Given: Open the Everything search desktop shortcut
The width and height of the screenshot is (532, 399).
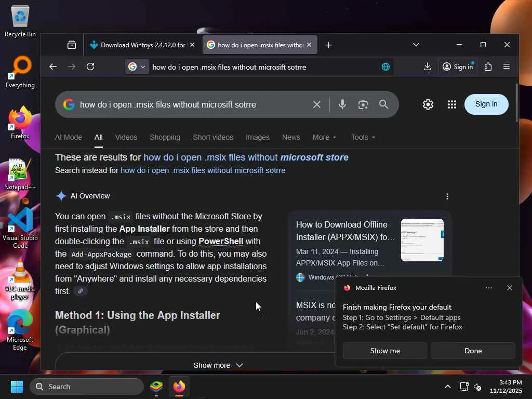Looking at the screenshot, I should point(20,72).
